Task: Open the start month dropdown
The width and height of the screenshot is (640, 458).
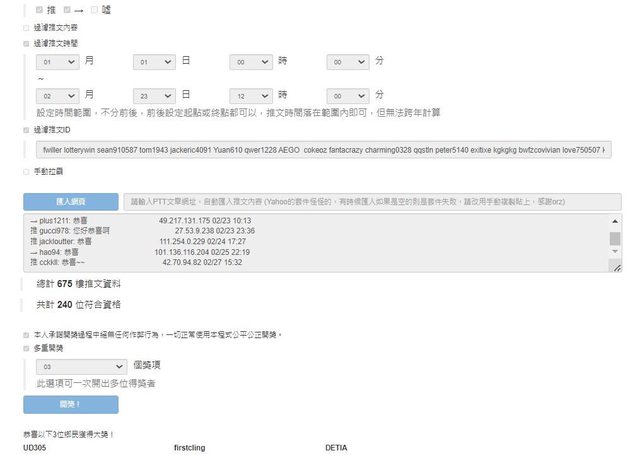Action: (x=56, y=62)
